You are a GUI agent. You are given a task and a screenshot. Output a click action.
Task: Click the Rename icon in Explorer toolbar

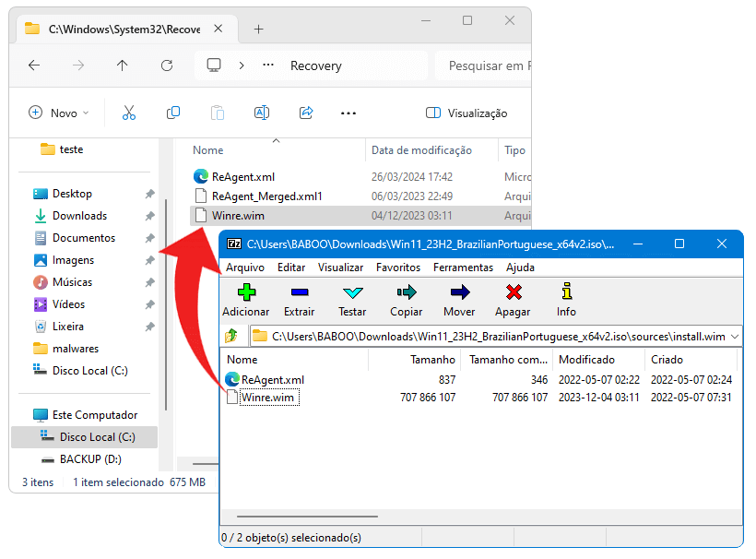tap(262, 113)
